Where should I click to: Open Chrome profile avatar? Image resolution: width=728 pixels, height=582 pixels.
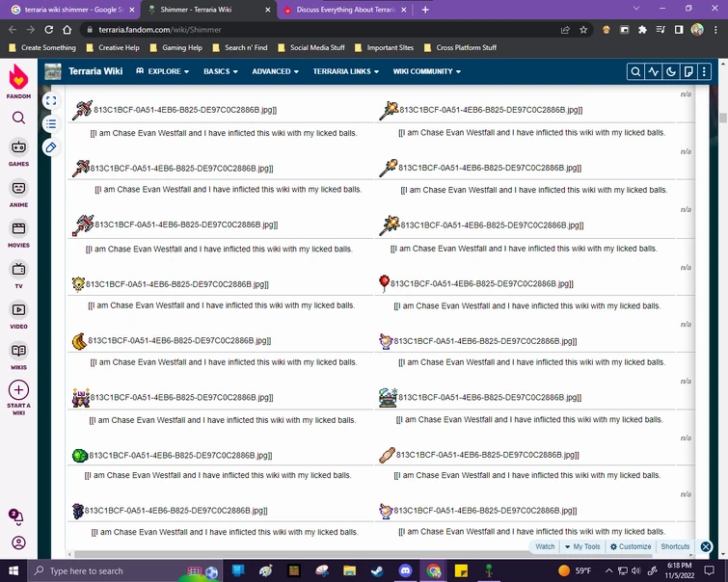pos(697,30)
